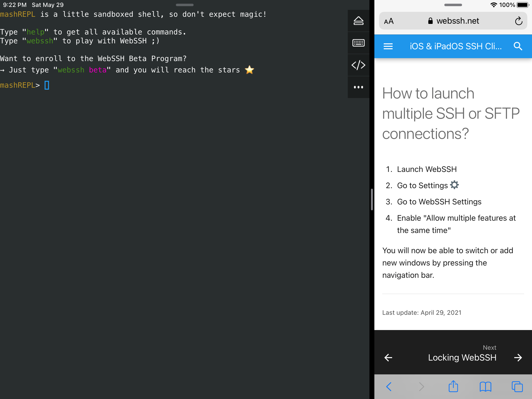
Task: Tap the "Go to WebSSH Settings" step
Action: (439, 202)
